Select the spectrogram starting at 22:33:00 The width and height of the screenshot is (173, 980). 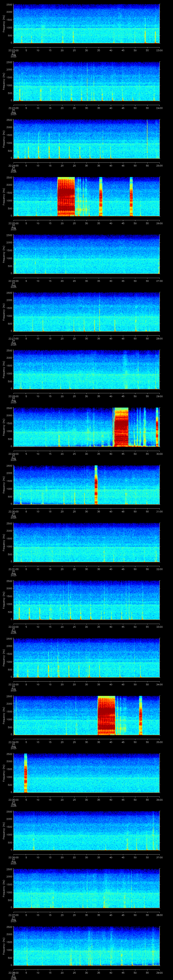coord(87,658)
